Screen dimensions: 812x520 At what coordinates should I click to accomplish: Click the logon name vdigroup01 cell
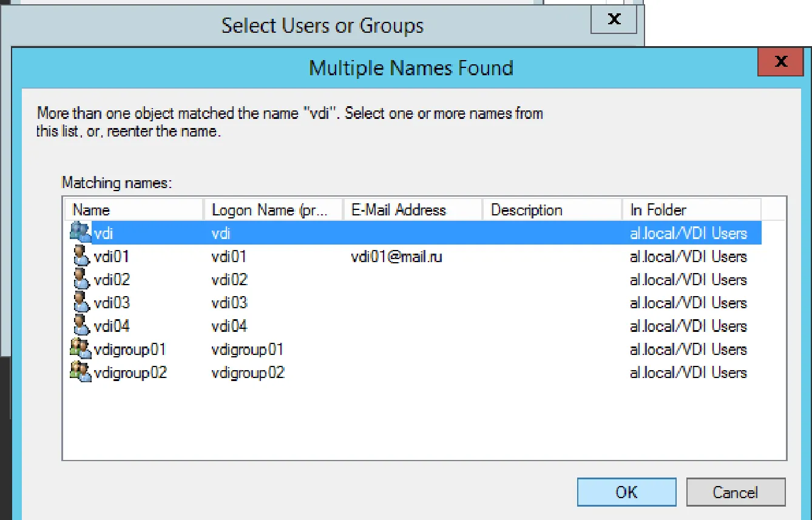[x=247, y=349]
